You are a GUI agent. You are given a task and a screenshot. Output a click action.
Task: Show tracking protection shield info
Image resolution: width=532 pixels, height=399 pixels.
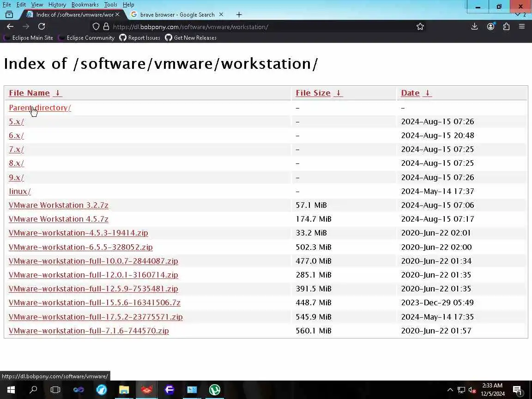click(96, 26)
